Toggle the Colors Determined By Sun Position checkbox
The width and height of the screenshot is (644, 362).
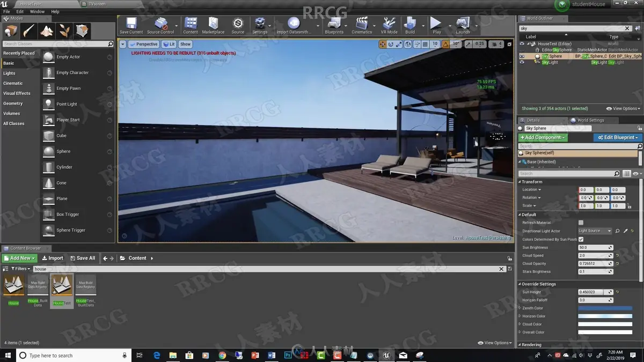pos(581,239)
